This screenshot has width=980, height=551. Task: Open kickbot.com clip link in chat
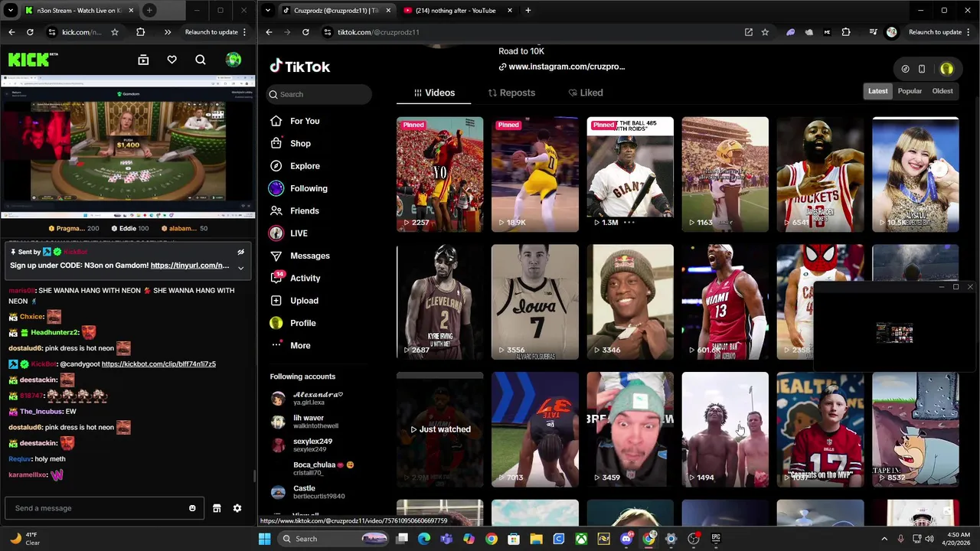point(158,364)
